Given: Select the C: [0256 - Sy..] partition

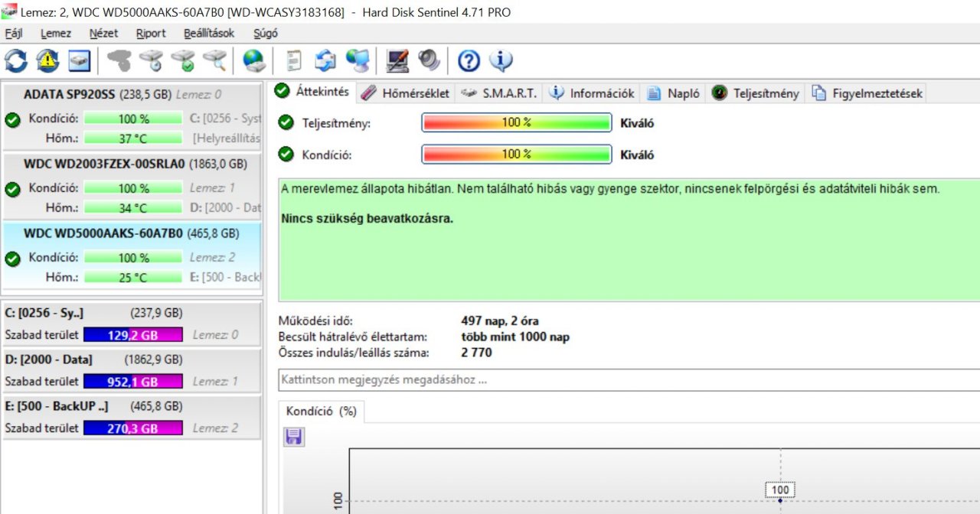Looking at the screenshot, I should 132,324.
